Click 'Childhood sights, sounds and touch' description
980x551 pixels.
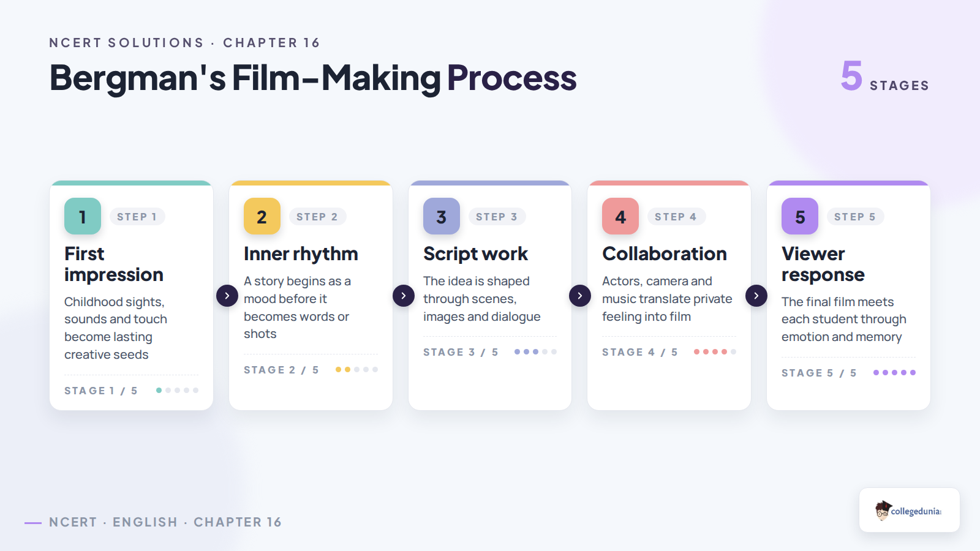coord(116,328)
